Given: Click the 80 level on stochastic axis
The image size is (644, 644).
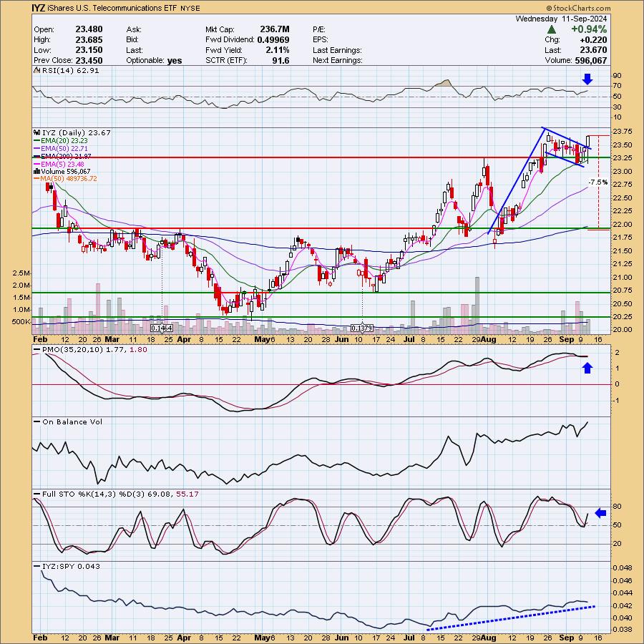Looking at the screenshot, I should coord(617,507).
